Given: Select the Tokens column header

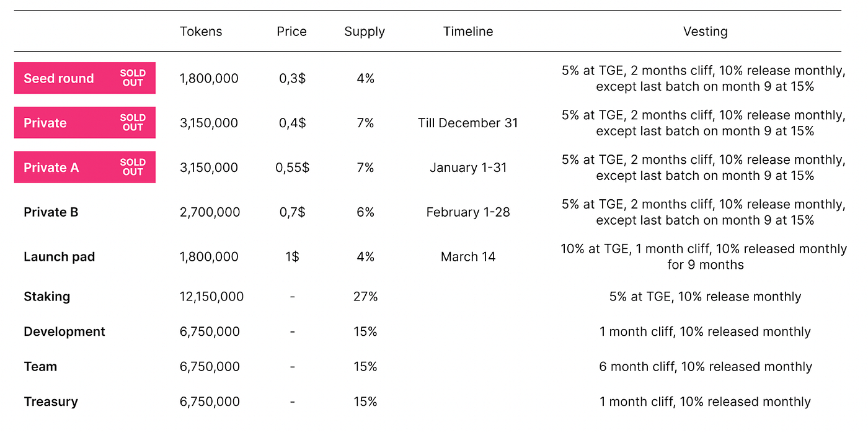Looking at the screenshot, I should (201, 32).
